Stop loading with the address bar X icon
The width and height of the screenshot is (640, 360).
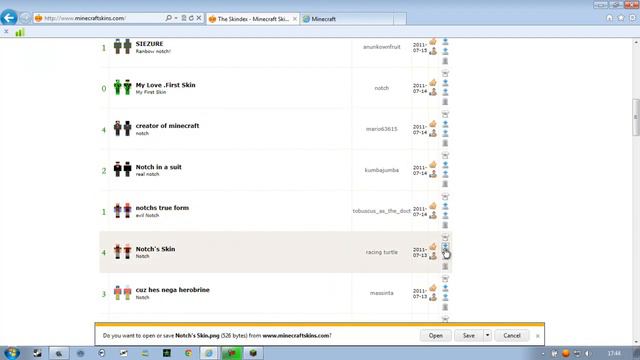[199, 18]
